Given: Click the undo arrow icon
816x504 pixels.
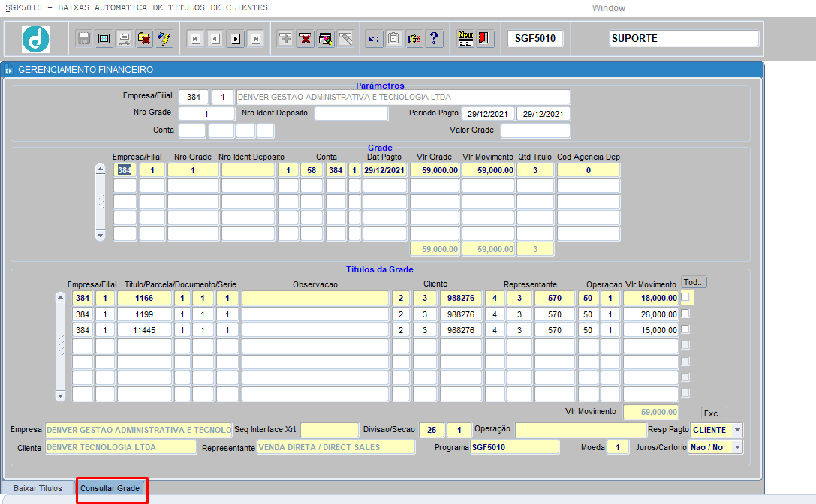Looking at the screenshot, I should tap(374, 39).
